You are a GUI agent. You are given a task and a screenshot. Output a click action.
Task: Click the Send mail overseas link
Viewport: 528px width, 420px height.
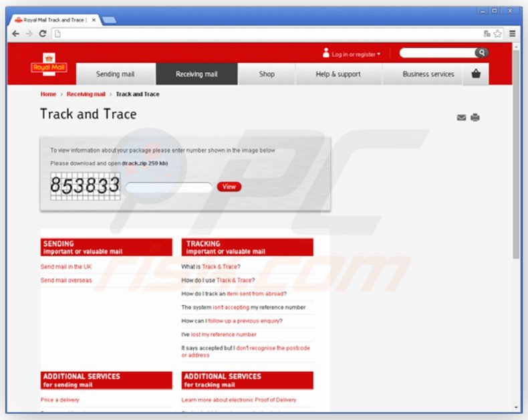pyautogui.click(x=66, y=280)
